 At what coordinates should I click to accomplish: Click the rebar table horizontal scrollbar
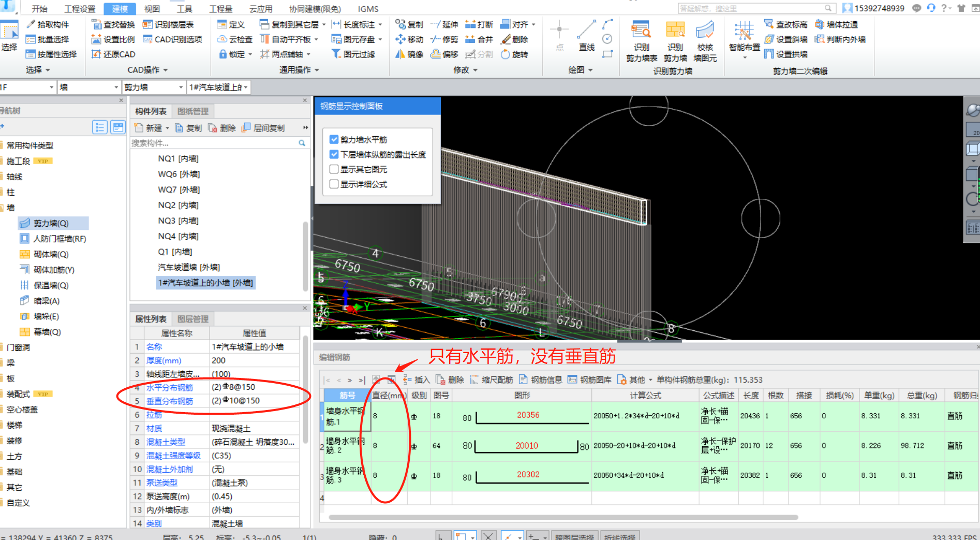[563, 517]
